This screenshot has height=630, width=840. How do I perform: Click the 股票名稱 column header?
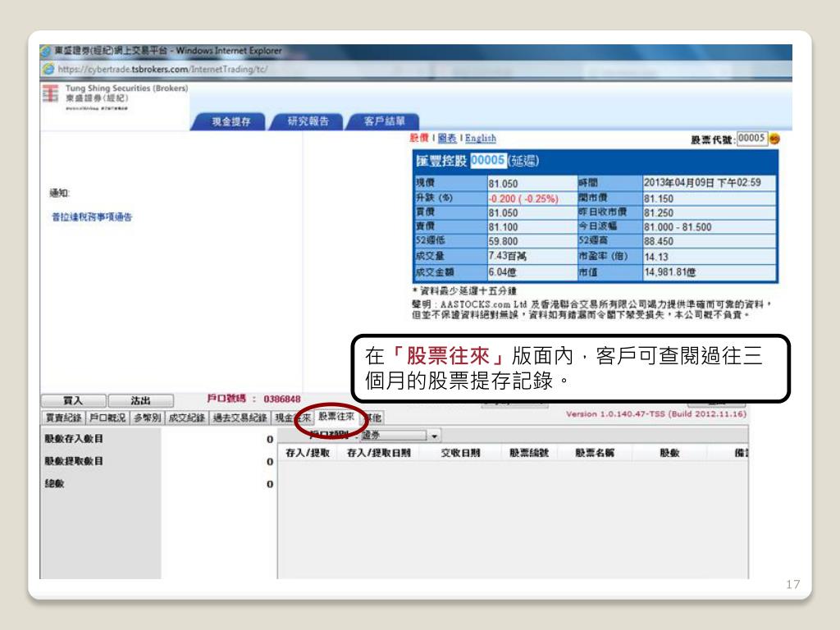(595, 453)
